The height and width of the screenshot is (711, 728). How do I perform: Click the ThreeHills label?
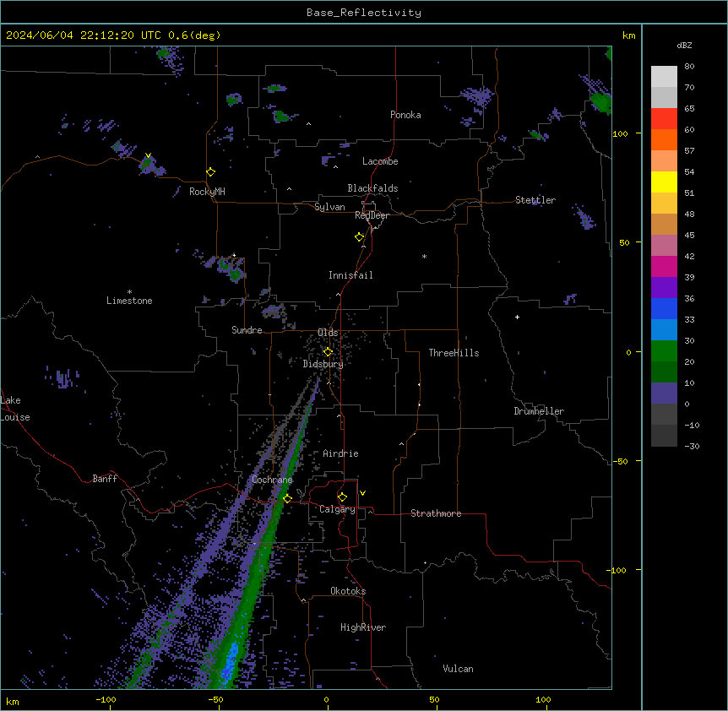[x=454, y=353]
